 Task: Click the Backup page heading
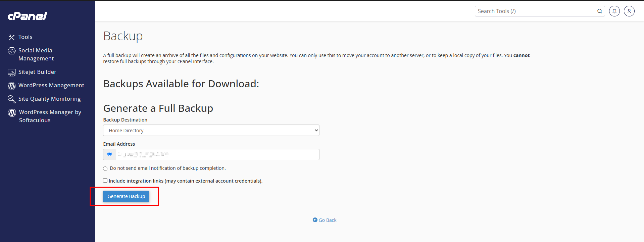[x=123, y=36]
